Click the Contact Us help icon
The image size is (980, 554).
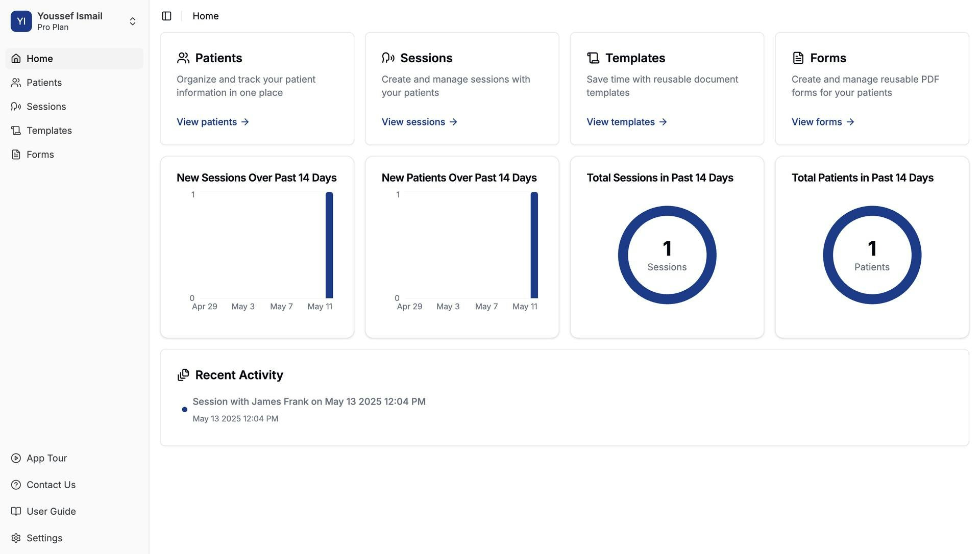16,485
